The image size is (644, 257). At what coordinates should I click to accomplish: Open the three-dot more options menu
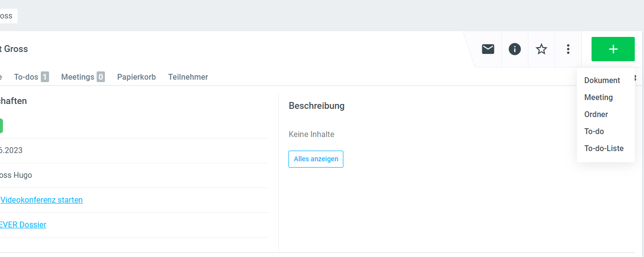pos(568,49)
